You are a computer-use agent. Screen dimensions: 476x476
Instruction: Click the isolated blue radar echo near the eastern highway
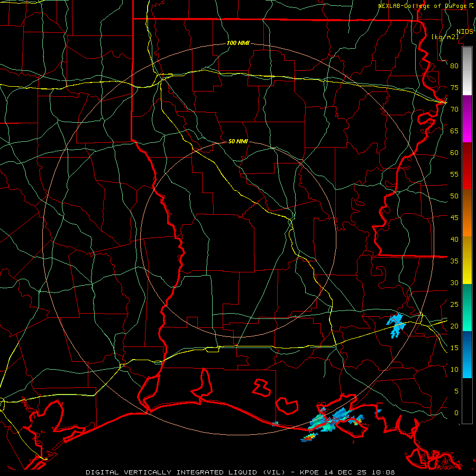[x=396, y=325]
